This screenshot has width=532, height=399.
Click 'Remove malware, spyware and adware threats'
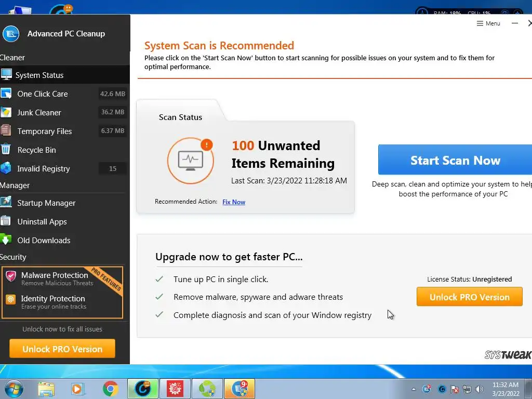(x=258, y=297)
